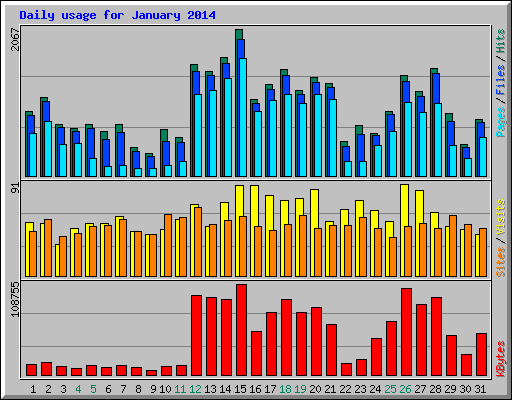Image resolution: width=512 pixels, height=400 pixels.
Task: Click the 2067 hits axis value
Action: 15,39
